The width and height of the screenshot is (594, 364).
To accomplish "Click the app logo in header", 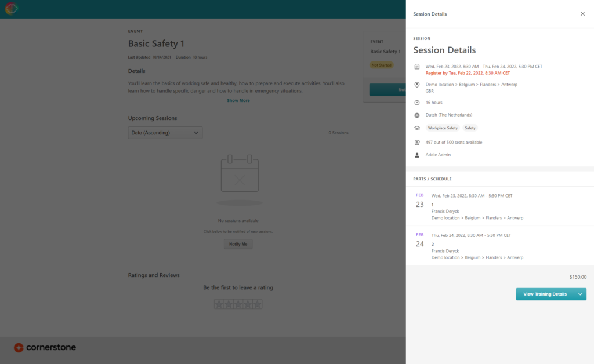I will tap(12, 9).
